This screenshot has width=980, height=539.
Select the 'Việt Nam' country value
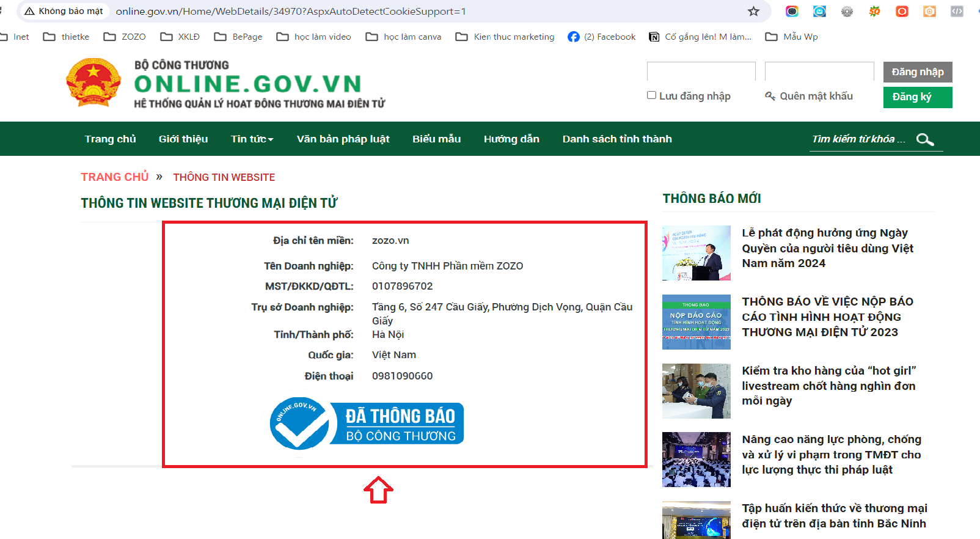tap(394, 354)
